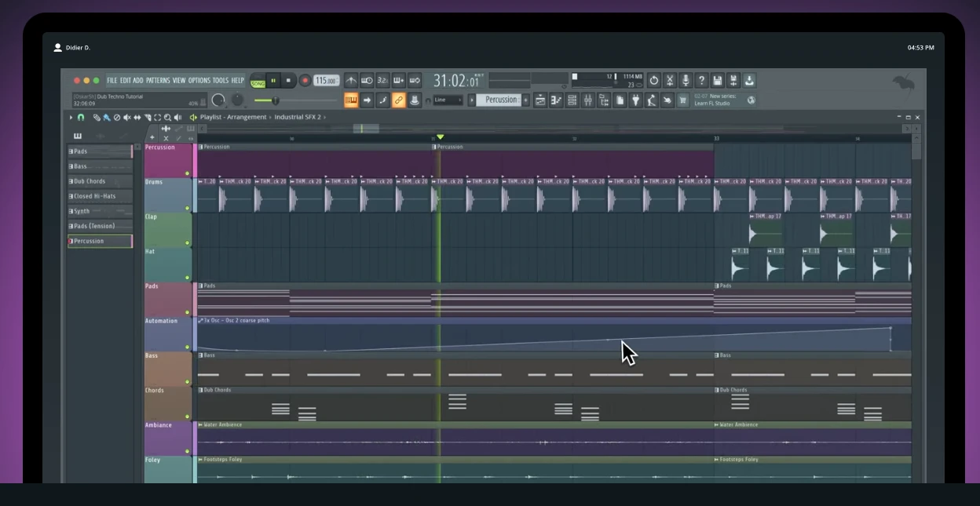Click the stamp tool icon in toolbar
Viewport: 980px width, 506px height.
[x=414, y=100]
